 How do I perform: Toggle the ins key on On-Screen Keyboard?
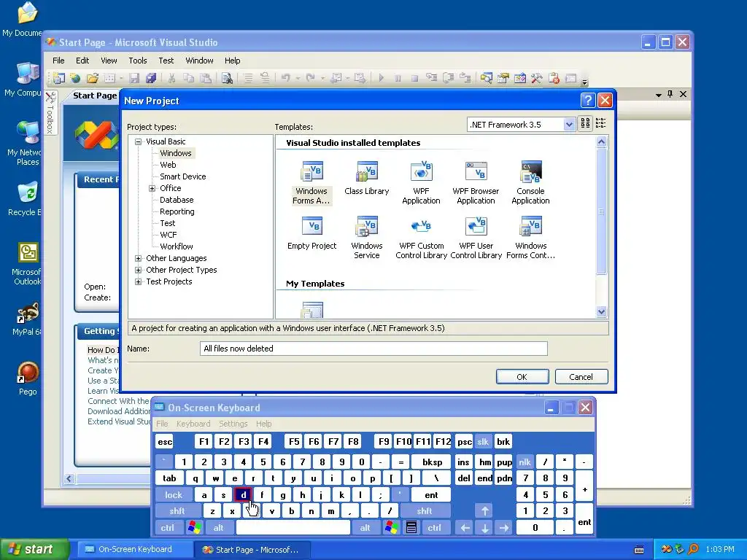[463, 462]
